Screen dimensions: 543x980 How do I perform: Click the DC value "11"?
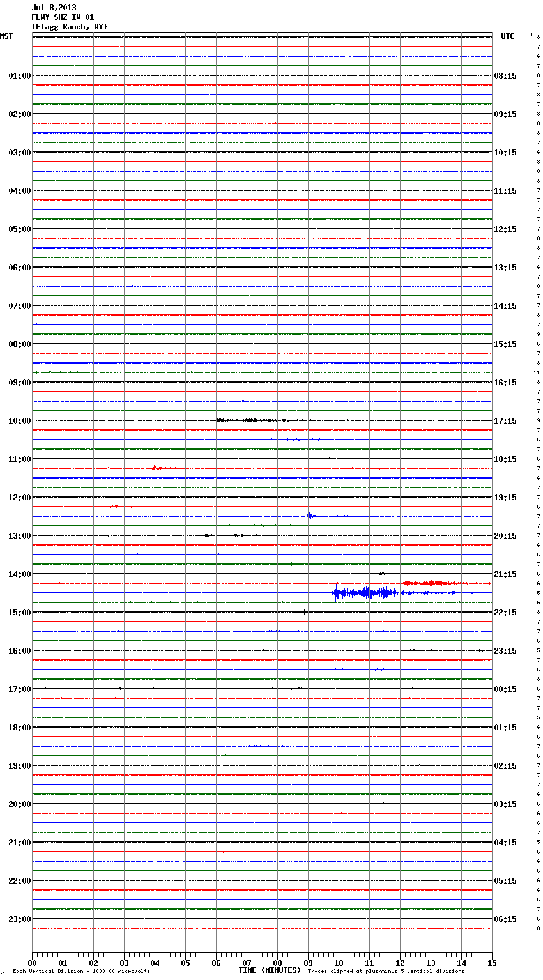(x=537, y=372)
